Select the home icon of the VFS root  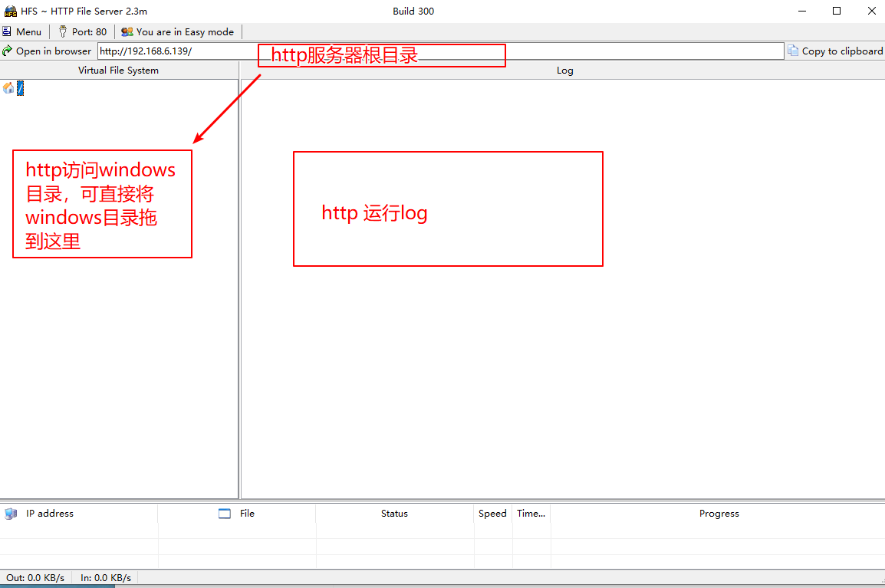[6, 87]
